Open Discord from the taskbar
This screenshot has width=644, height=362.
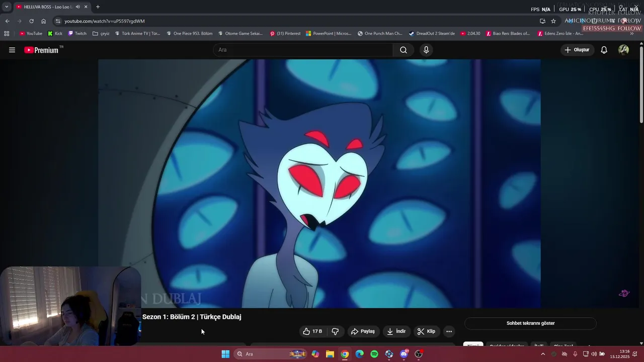click(x=404, y=354)
